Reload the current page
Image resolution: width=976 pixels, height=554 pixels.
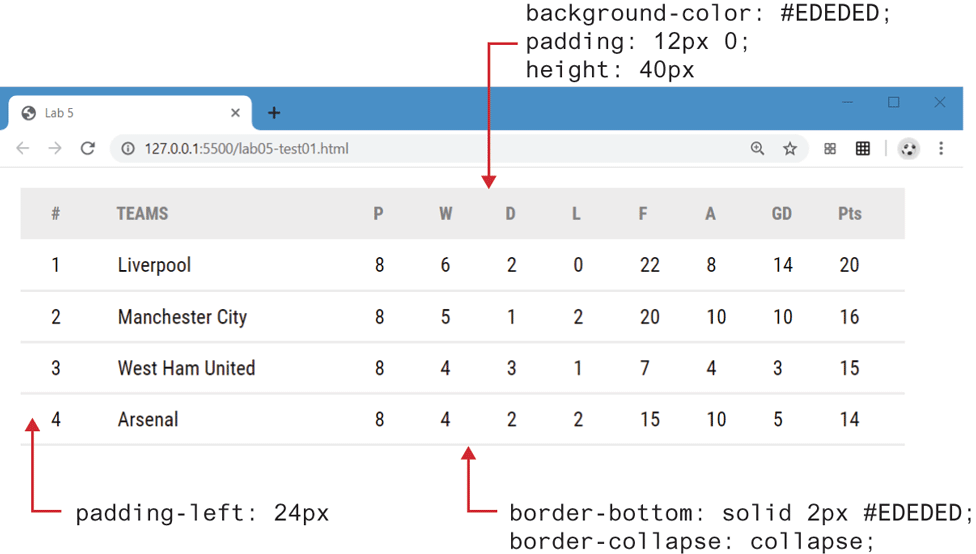pyautogui.click(x=88, y=149)
